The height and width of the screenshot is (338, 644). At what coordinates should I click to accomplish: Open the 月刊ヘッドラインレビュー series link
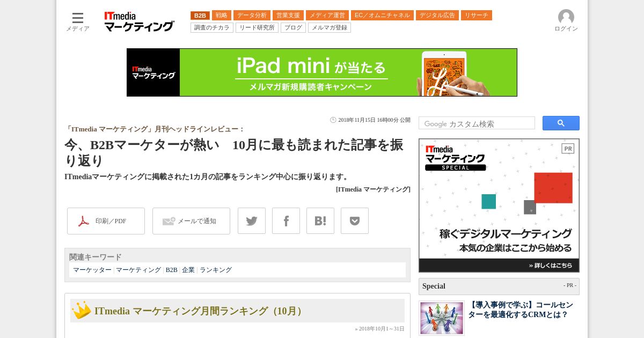pyautogui.click(x=155, y=129)
